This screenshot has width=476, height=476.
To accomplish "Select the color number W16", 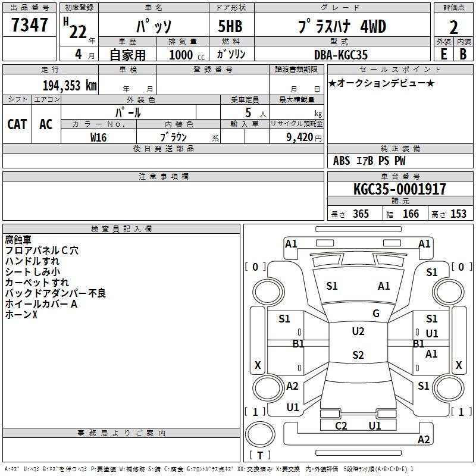I will pyautogui.click(x=98, y=137).
